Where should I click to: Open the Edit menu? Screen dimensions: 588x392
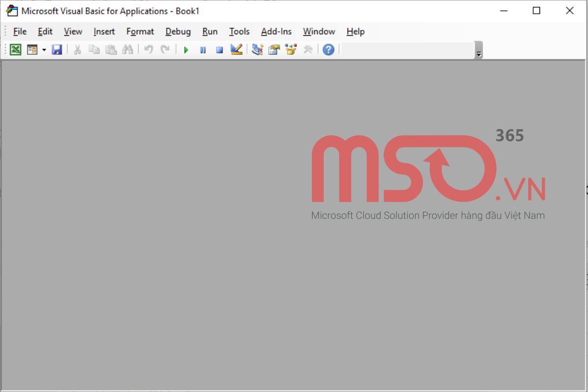coord(45,31)
